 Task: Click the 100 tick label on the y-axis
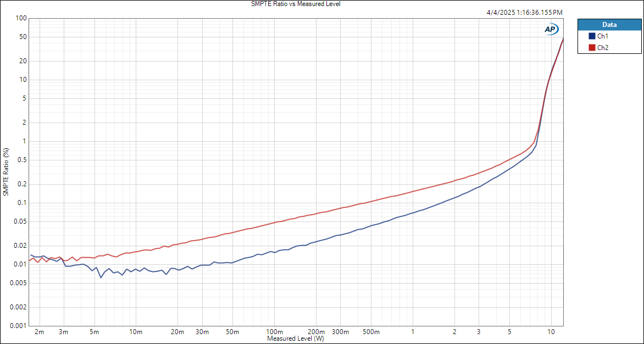[x=21, y=18]
